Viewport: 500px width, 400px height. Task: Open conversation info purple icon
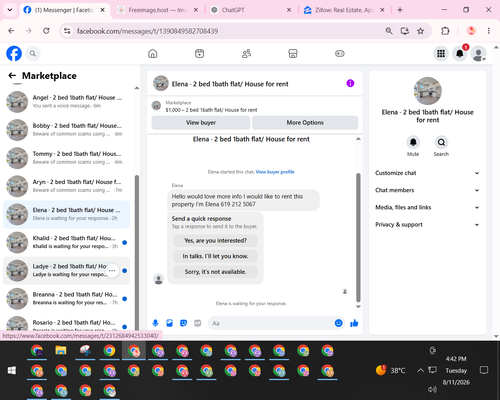click(350, 83)
